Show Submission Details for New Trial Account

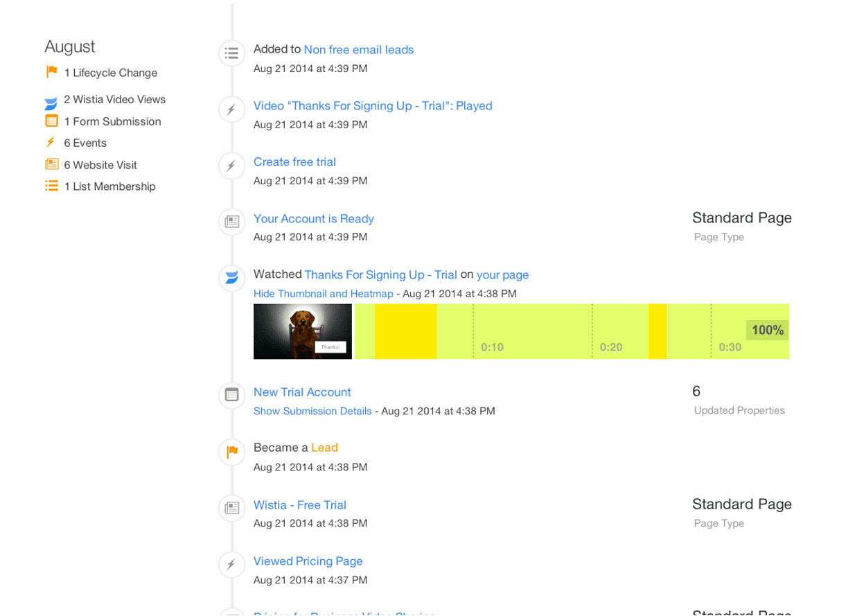click(x=312, y=411)
